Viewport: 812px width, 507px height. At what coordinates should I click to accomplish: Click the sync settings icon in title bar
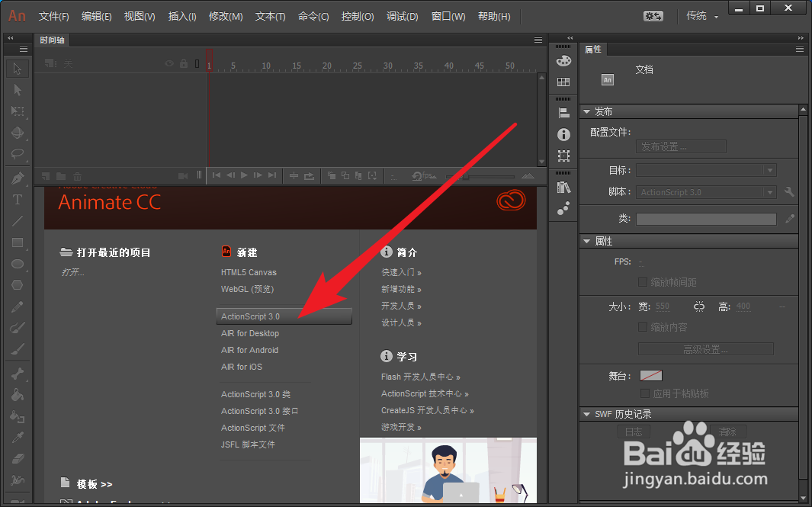click(x=653, y=16)
